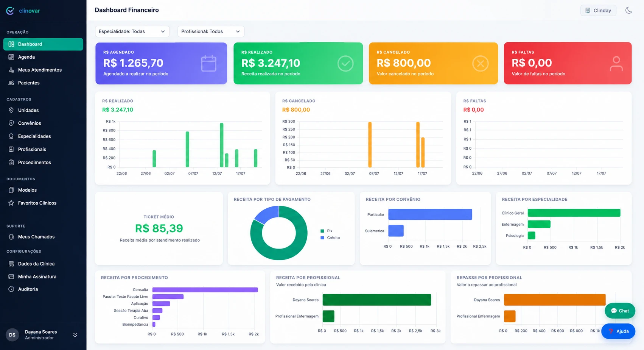The height and width of the screenshot is (350, 644).
Task: Click the R$ Agendado summary card
Action: (161, 63)
